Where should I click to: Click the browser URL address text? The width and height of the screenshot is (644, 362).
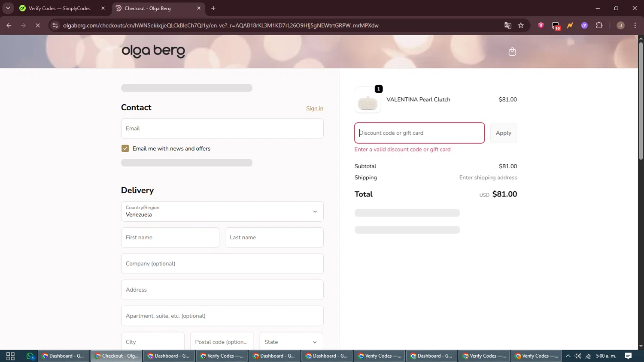click(221, 25)
